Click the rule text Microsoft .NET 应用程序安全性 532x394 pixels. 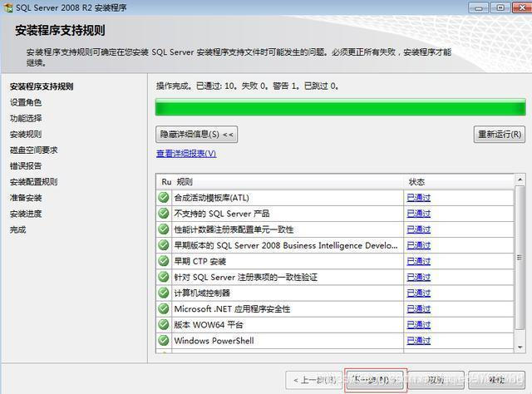tap(232, 309)
